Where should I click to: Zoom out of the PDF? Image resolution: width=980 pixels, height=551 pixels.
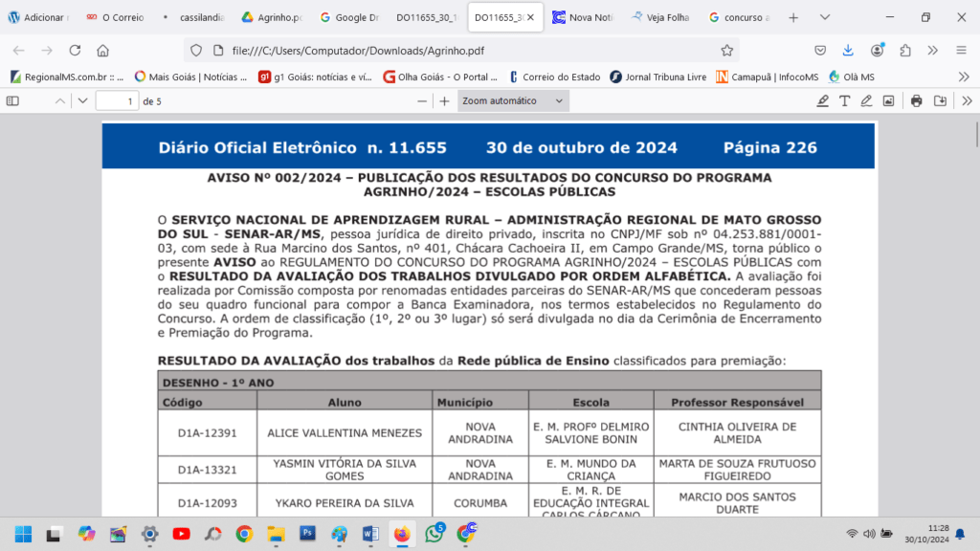[x=422, y=100]
